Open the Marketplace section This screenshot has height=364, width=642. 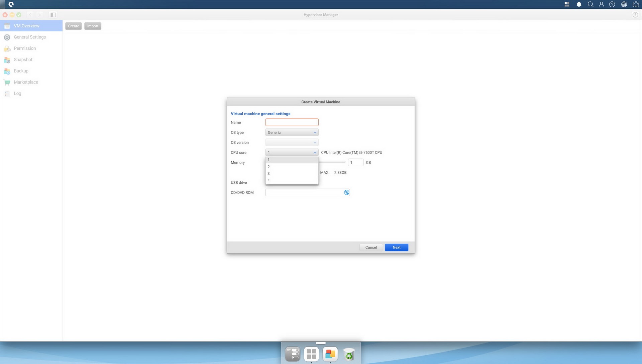(x=31, y=82)
